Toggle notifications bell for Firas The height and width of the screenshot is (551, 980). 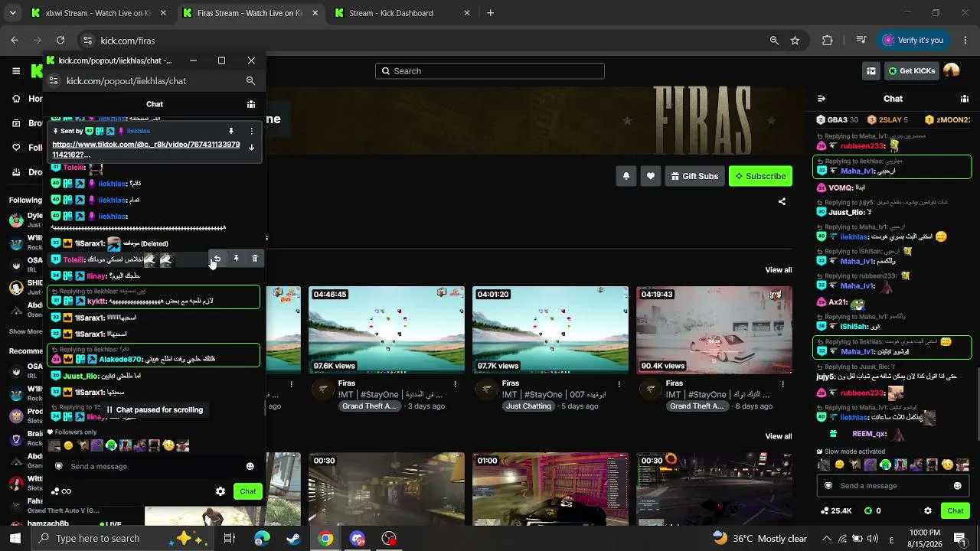click(626, 176)
